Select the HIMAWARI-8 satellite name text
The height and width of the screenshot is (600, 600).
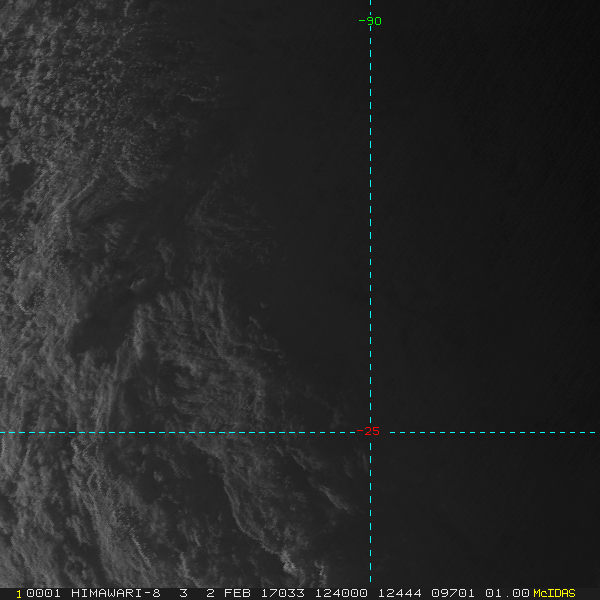(115, 593)
